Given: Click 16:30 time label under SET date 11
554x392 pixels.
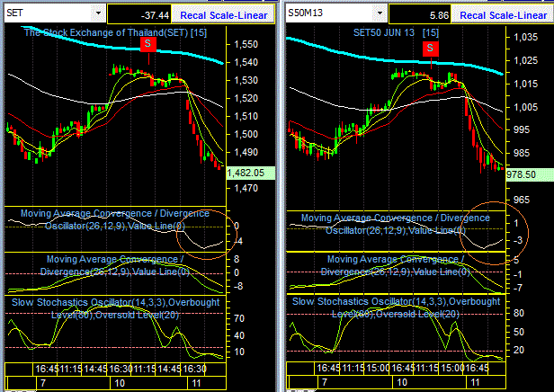Looking at the screenshot, I should click(194, 369).
